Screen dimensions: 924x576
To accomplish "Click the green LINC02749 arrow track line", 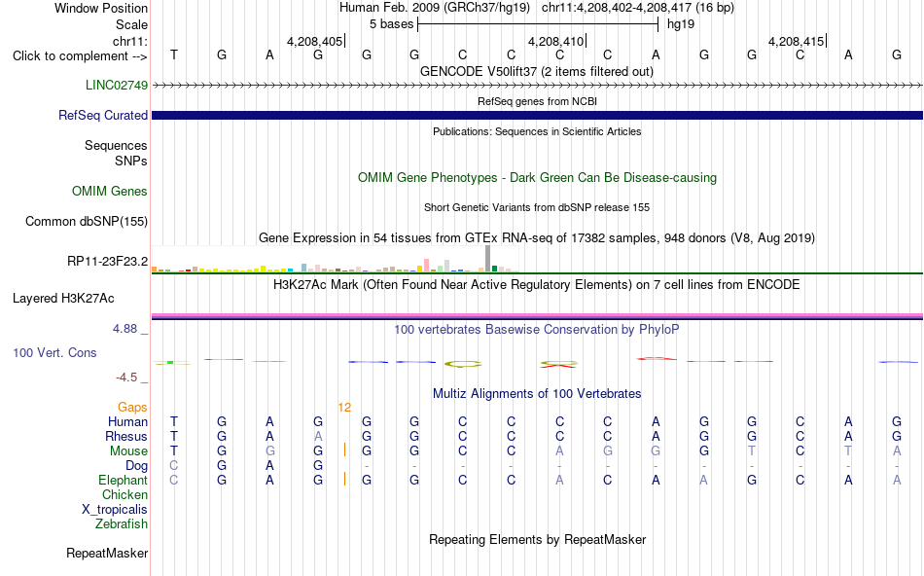I will 537,86.
